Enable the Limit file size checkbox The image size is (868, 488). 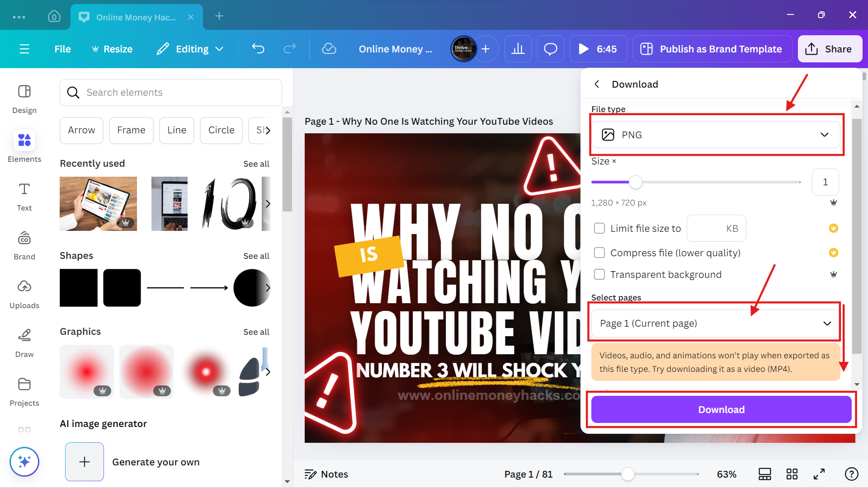(599, 229)
